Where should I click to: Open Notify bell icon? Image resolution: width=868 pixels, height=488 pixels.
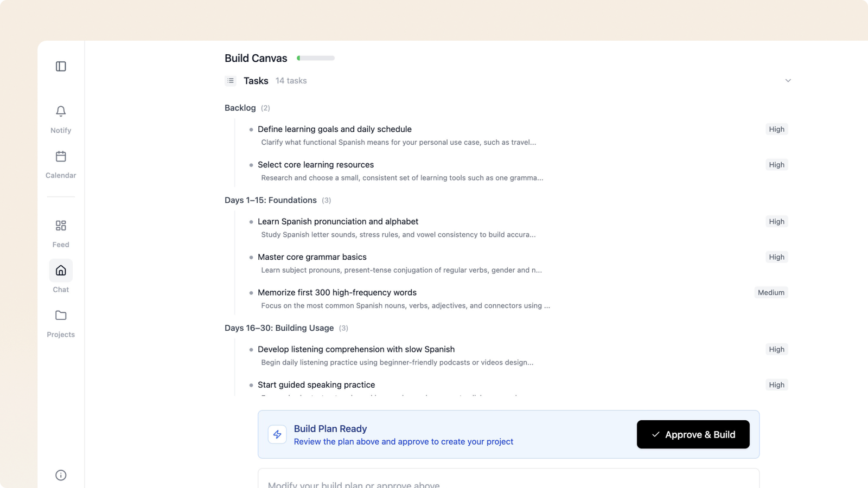point(61,111)
